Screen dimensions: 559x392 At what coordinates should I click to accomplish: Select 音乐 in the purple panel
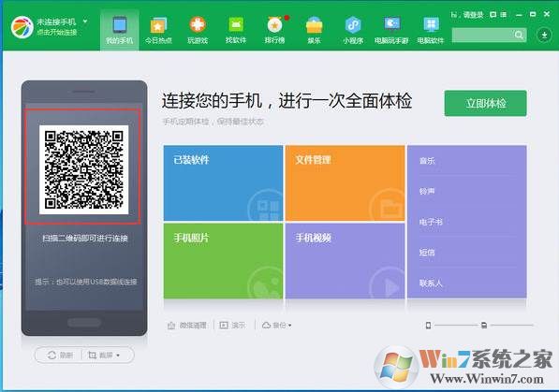427,161
